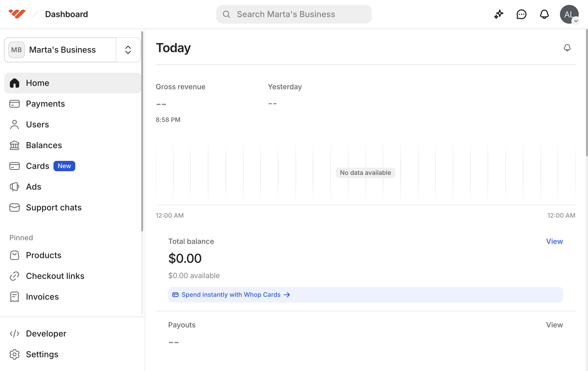Open the Invoices page
This screenshot has height=371, width=588.
pyautogui.click(x=72, y=297)
